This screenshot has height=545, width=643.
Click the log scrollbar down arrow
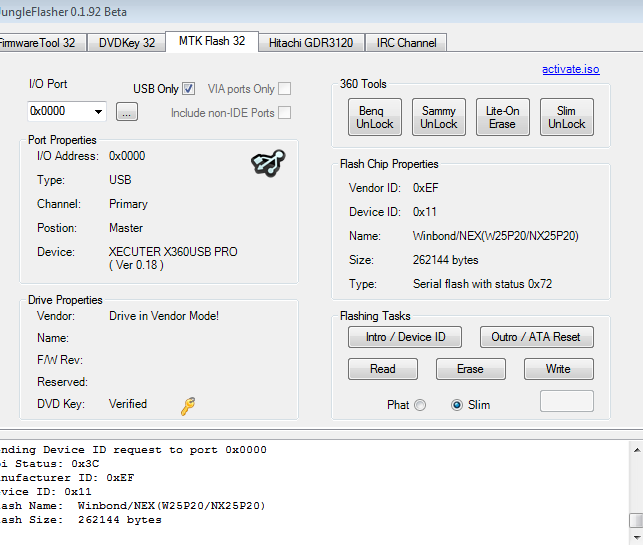637,537
